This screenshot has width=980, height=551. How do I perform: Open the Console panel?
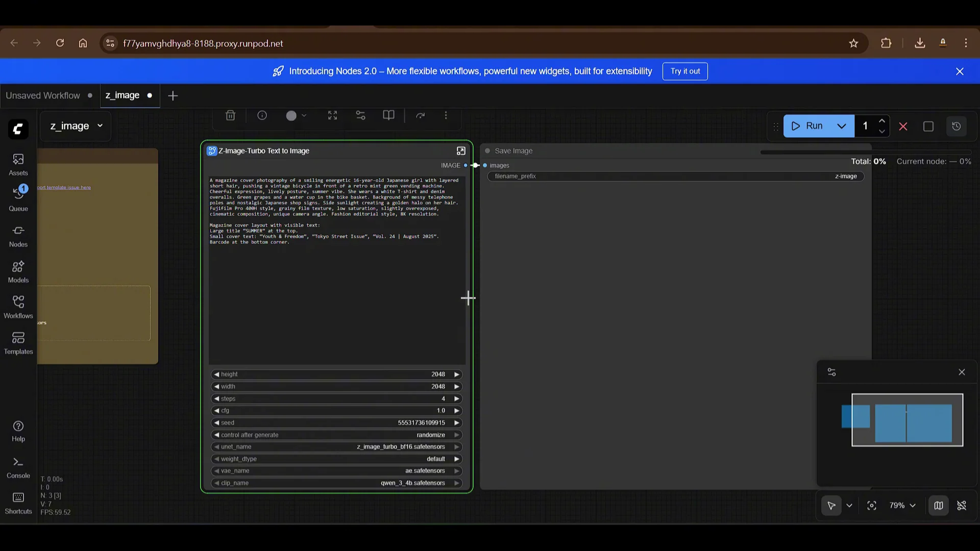coord(18,466)
